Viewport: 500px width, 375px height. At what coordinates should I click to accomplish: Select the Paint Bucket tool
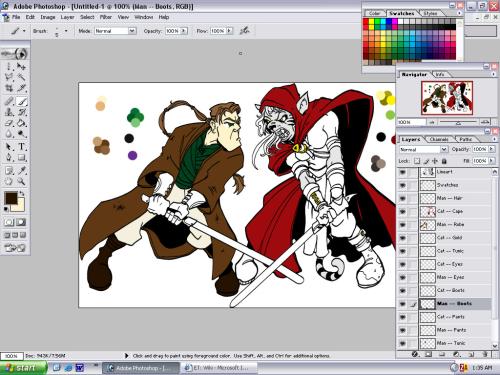click(21, 123)
